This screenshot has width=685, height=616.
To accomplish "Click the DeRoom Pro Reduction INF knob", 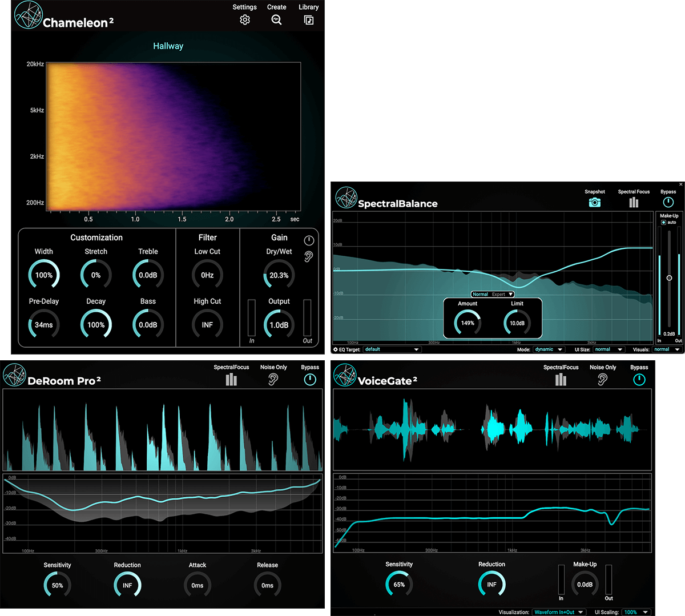I will (x=127, y=585).
